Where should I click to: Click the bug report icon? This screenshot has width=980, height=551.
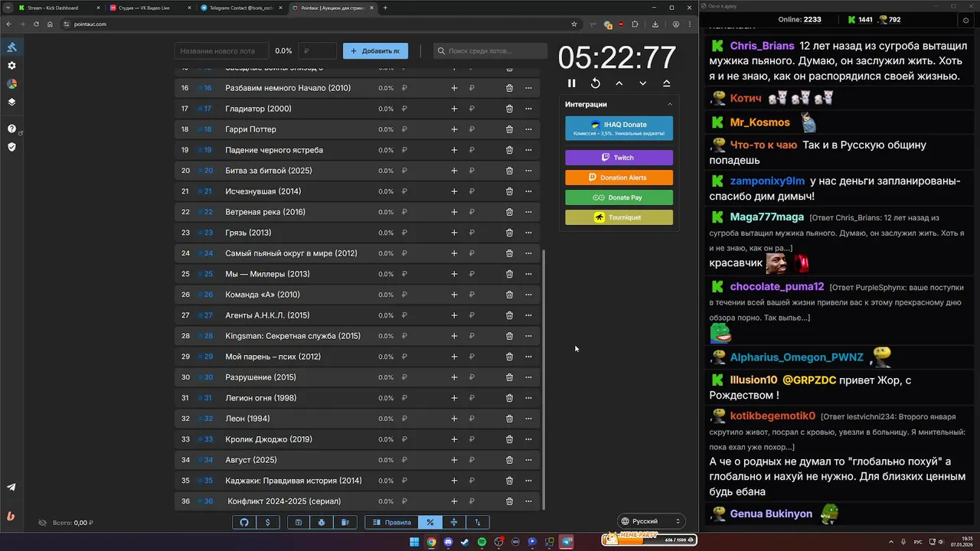tap(322, 522)
